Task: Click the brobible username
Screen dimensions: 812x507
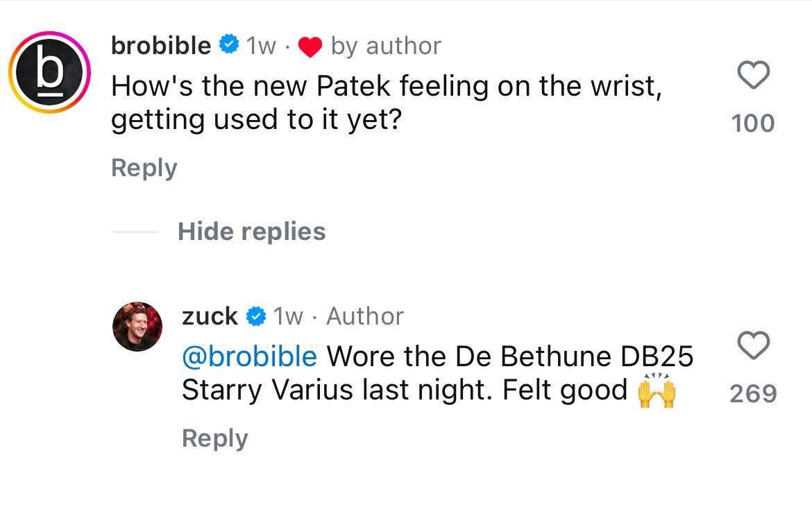Action: (161, 46)
